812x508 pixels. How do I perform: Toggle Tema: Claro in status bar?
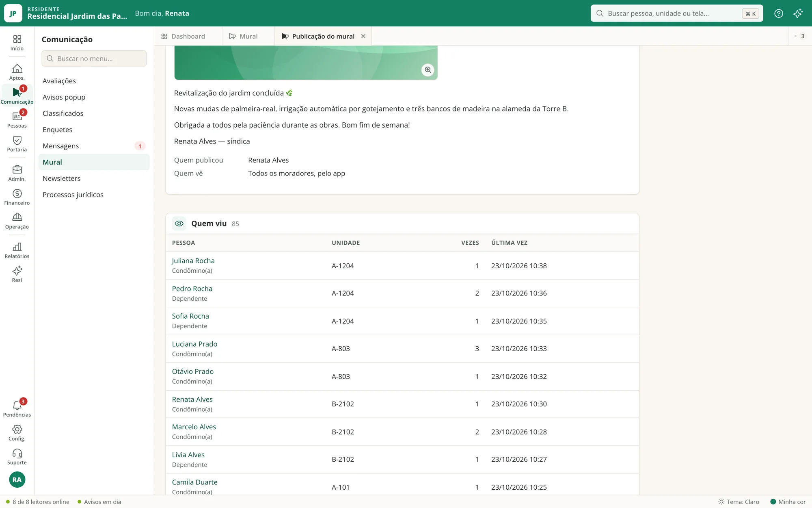pyautogui.click(x=739, y=502)
